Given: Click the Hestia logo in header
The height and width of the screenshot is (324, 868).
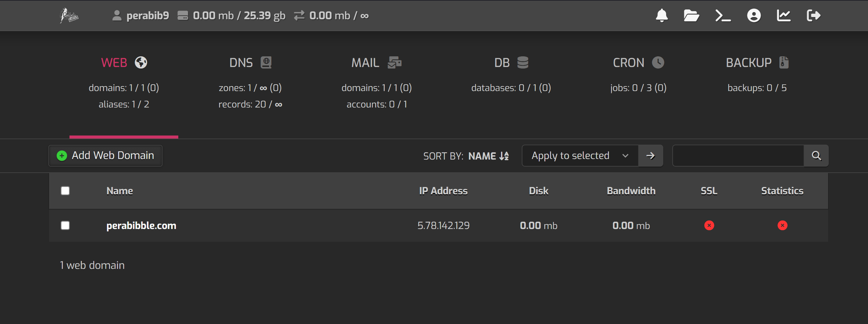Looking at the screenshot, I should (69, 16).
